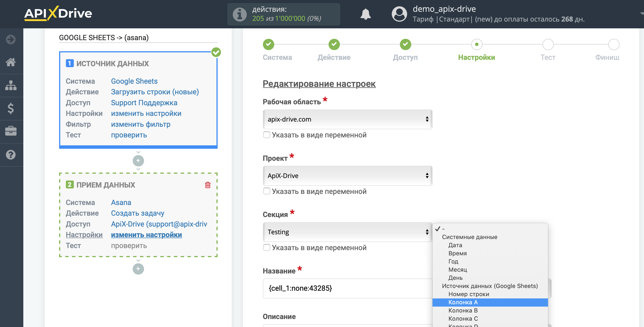Enable variable checkbox under Рабочая область
Viewport: 644px width, 327px height.
pos(267,135)
